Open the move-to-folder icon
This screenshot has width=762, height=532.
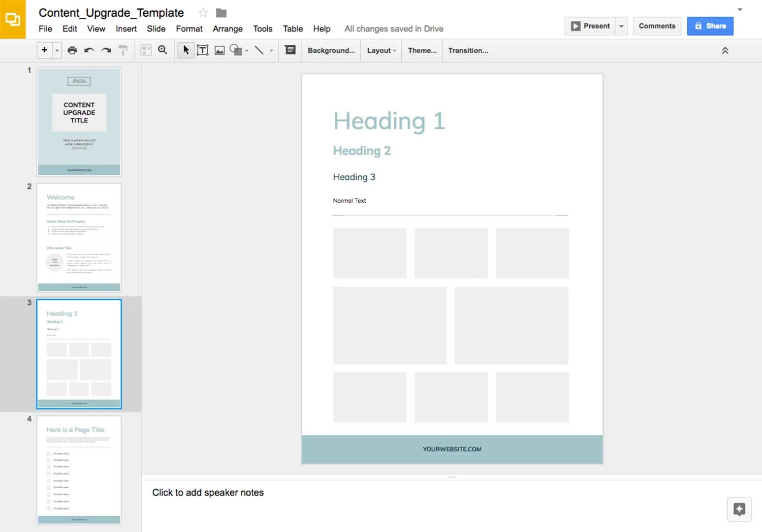221,13
